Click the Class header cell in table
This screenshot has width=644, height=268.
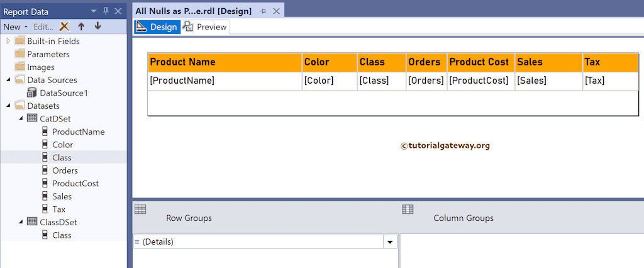point(382,62)
